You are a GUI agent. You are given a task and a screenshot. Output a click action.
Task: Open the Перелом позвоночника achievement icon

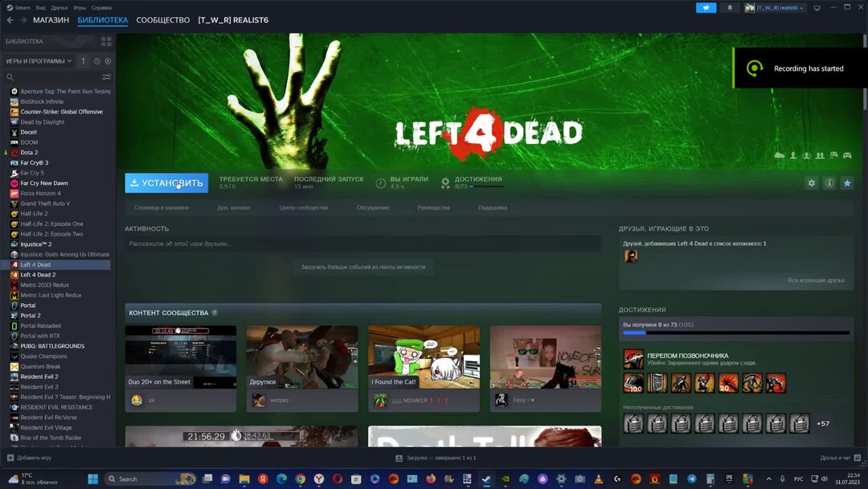pos(634,359)
